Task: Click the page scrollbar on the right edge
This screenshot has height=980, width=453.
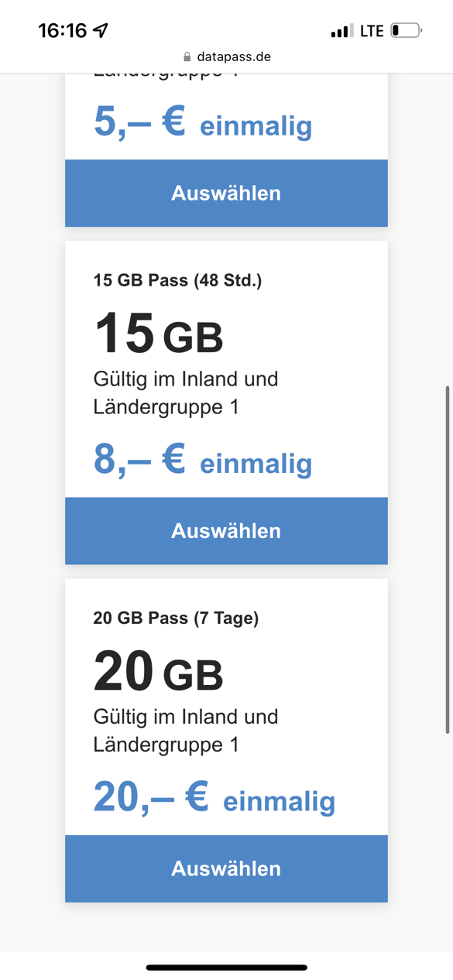Action: click(x=448, y=559)
